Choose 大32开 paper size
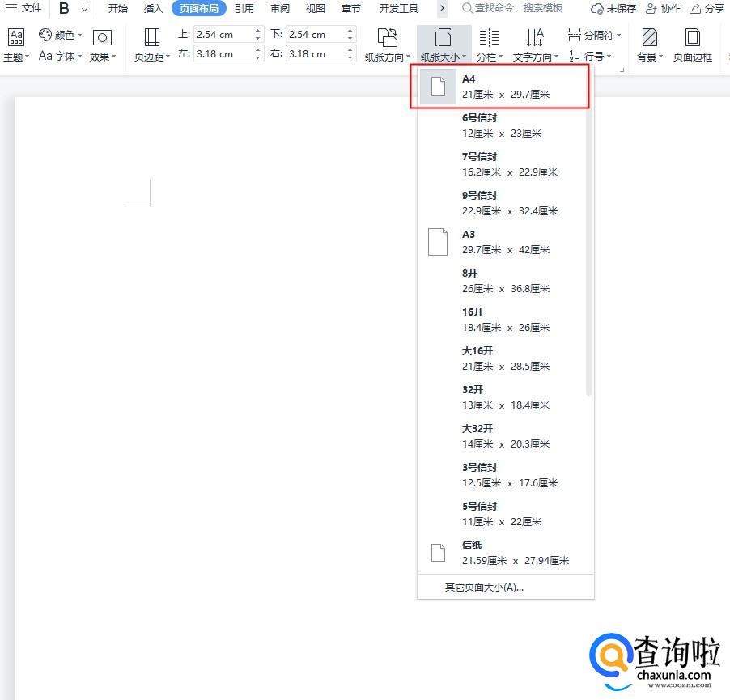This screenshot has width=730, height=700. pos(502,436)
